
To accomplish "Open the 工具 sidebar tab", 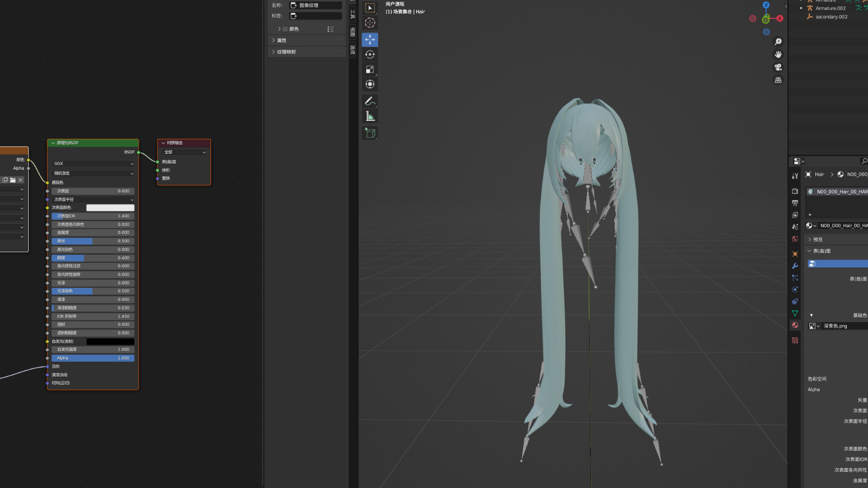I will click(353, 14).
